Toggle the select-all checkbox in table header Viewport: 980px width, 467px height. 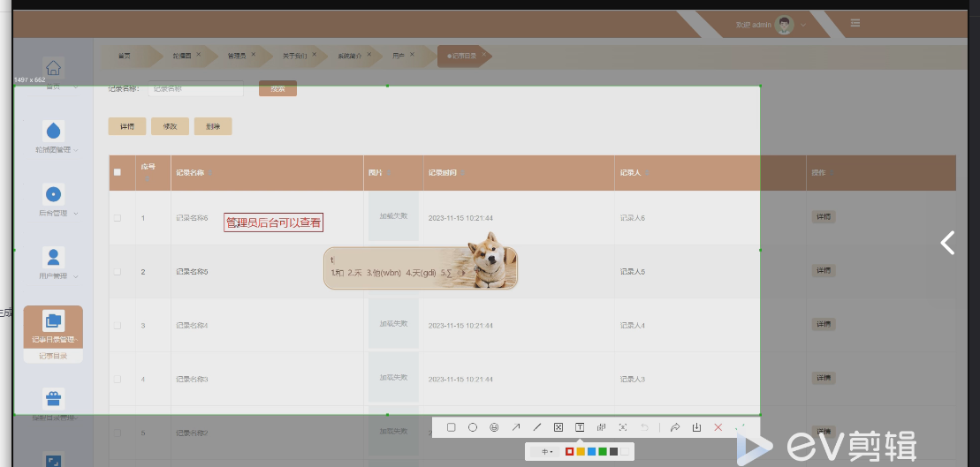[118, 172]
